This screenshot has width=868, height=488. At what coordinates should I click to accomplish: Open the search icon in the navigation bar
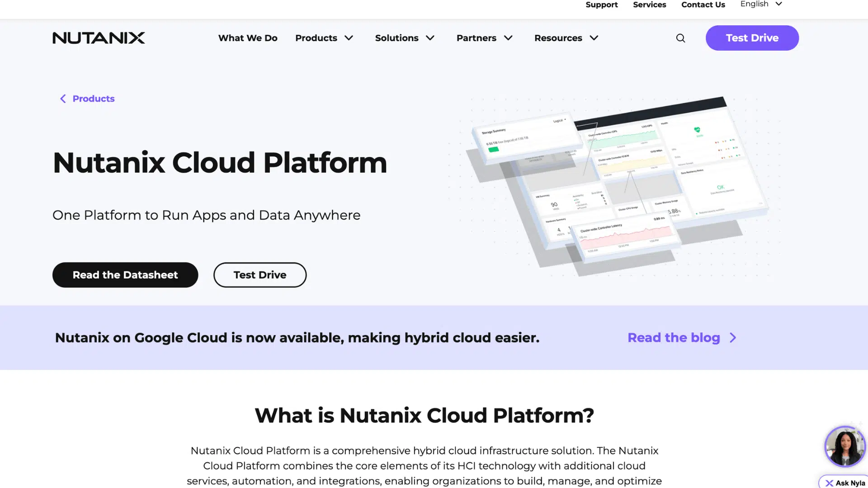[x=680, y=38]
